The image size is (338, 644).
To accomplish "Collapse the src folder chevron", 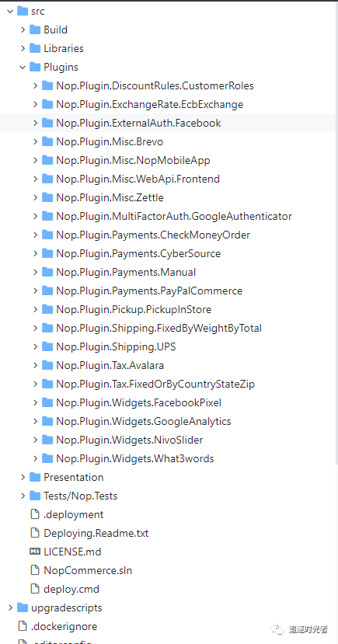I will 10,11.
